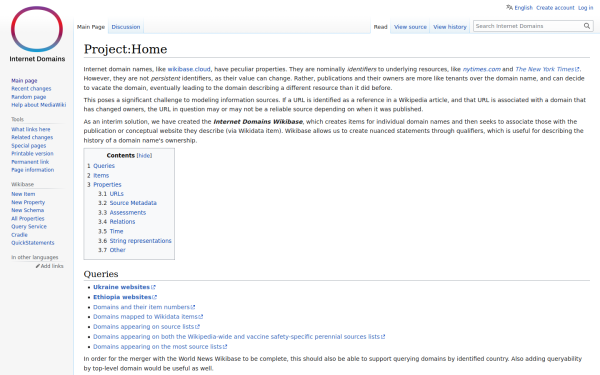
Task: Click the Internet Domains site title text
Action: click(x=37, y=59)
